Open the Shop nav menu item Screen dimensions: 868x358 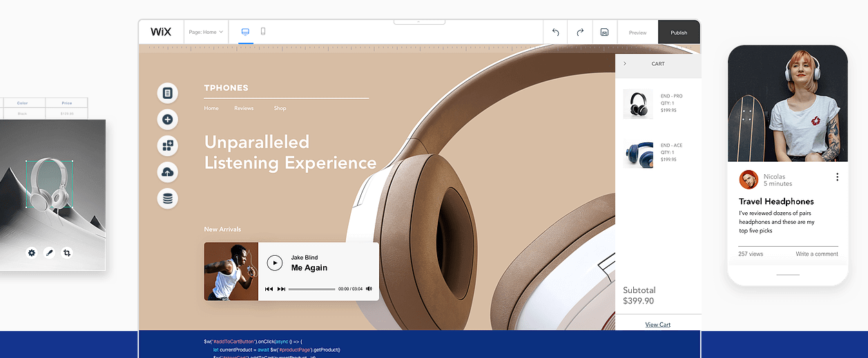(x=280, y=109)
